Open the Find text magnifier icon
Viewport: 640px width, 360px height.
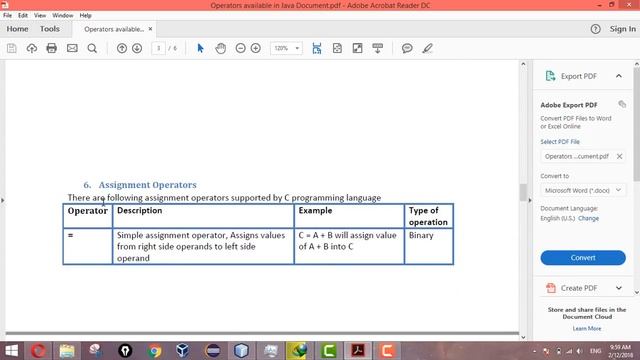pyautogui.click(x=92, y=48)
